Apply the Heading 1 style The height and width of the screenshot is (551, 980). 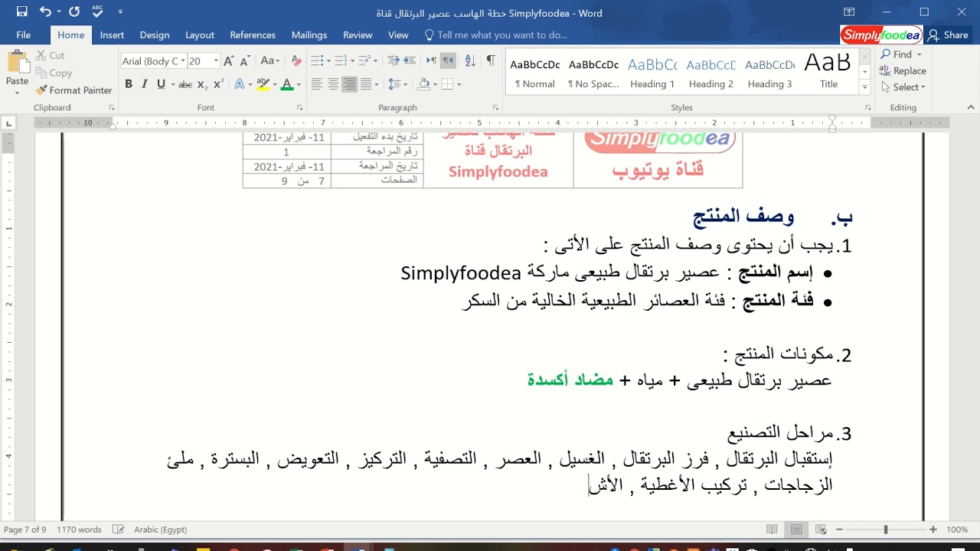pyautogui.click(x=652, y=73)
